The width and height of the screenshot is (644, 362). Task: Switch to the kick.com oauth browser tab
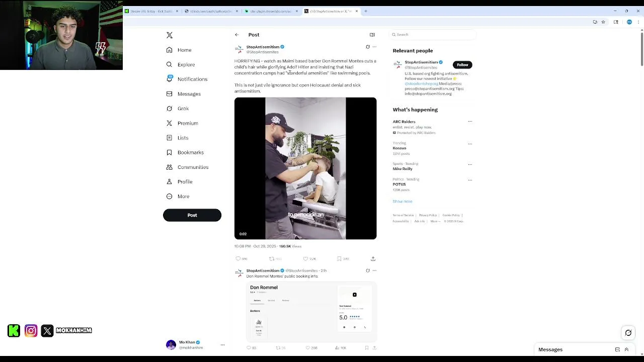point(211,11)
